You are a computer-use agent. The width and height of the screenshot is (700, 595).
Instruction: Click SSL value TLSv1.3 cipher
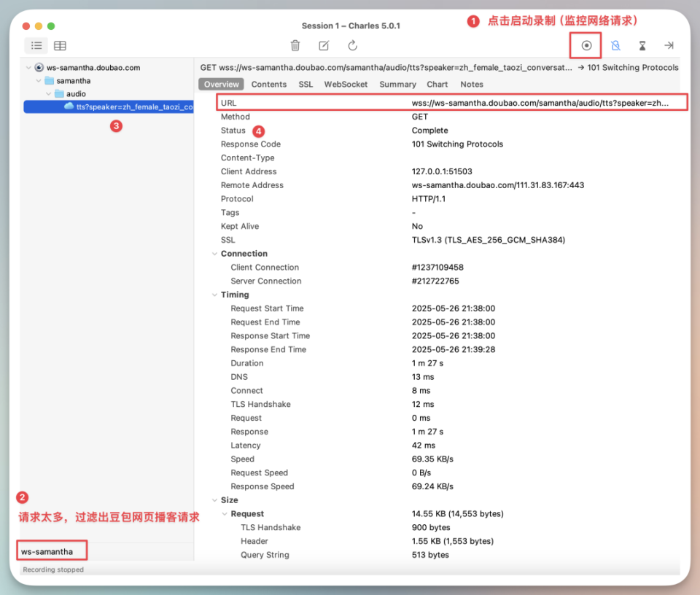(489, 240)
